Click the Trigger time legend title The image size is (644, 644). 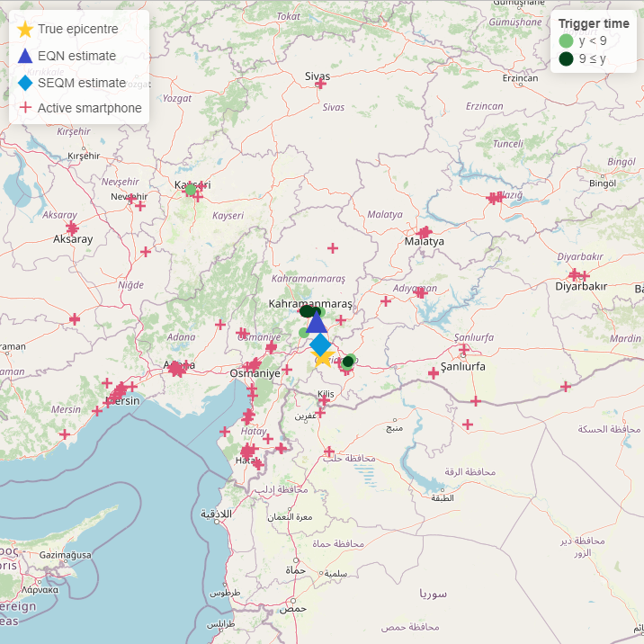tap(594, 23)
